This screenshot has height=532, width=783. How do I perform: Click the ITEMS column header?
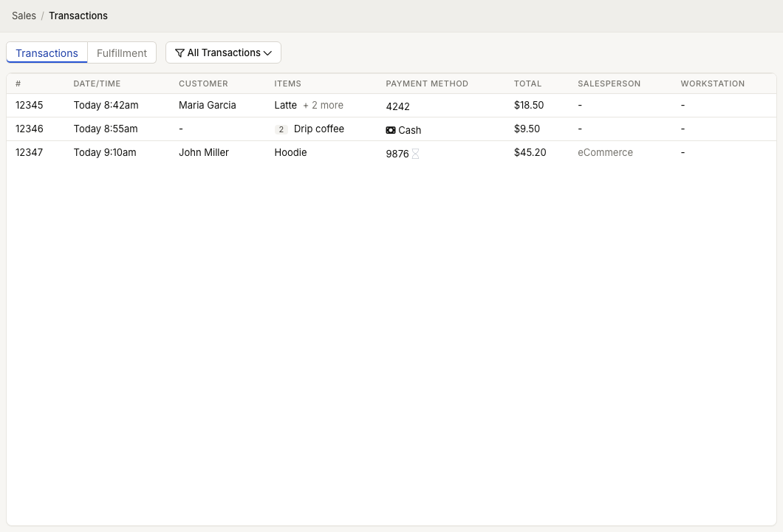(x=287, y=84)
